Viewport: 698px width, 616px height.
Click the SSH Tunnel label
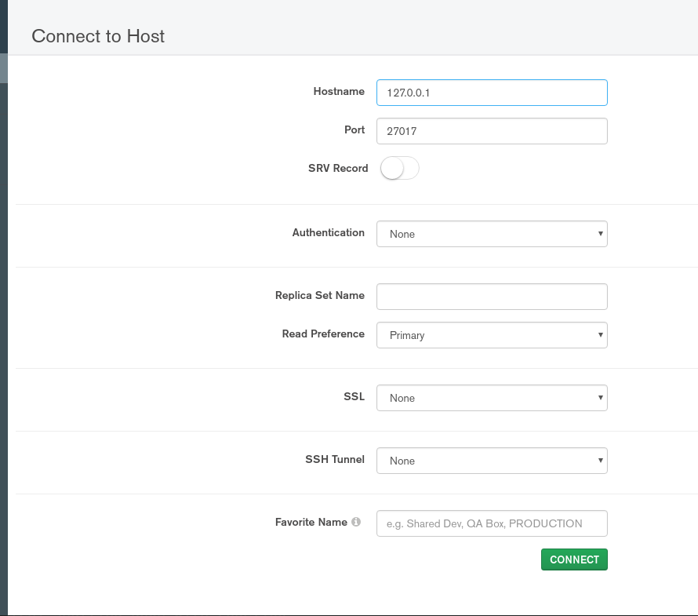334,460
